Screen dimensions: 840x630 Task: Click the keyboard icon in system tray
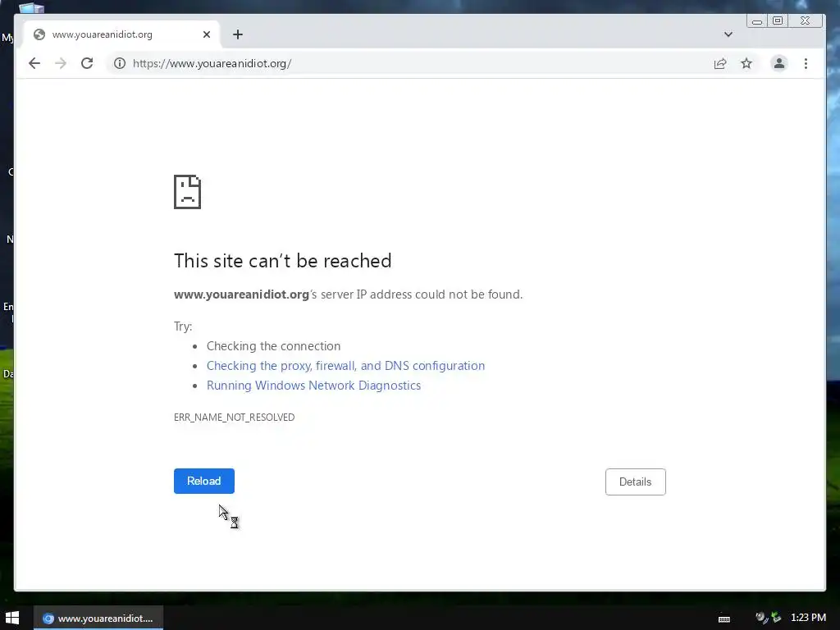click(724, 619)
